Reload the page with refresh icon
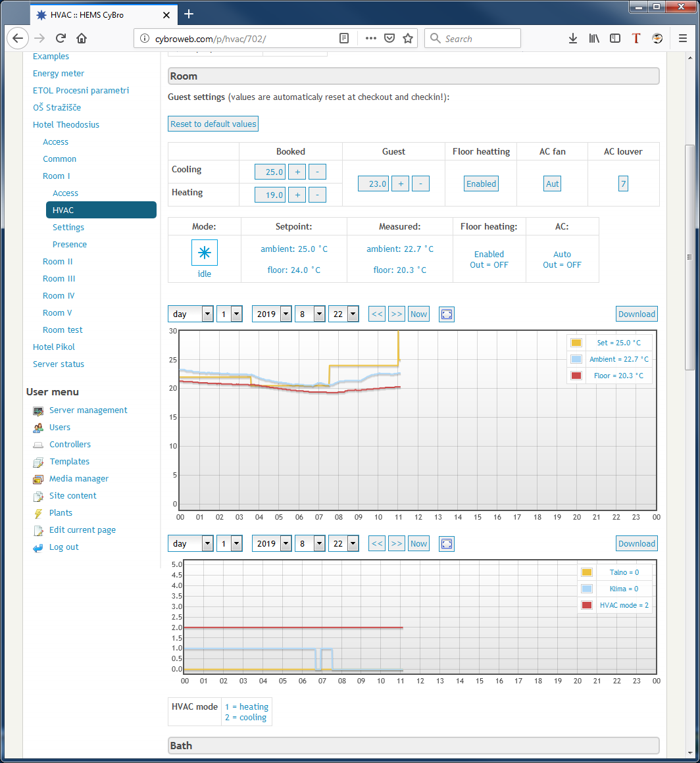The image size is (700, 763). (x=61, y=38)
